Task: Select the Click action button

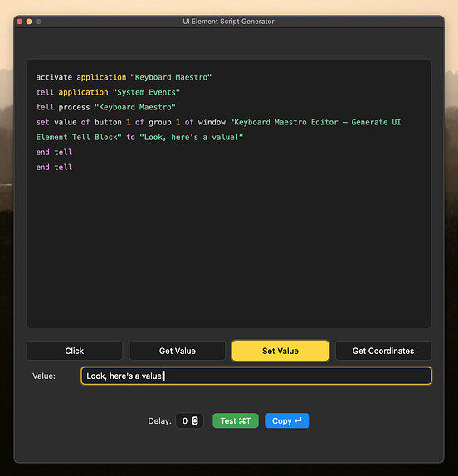Action: coord(75,351)
